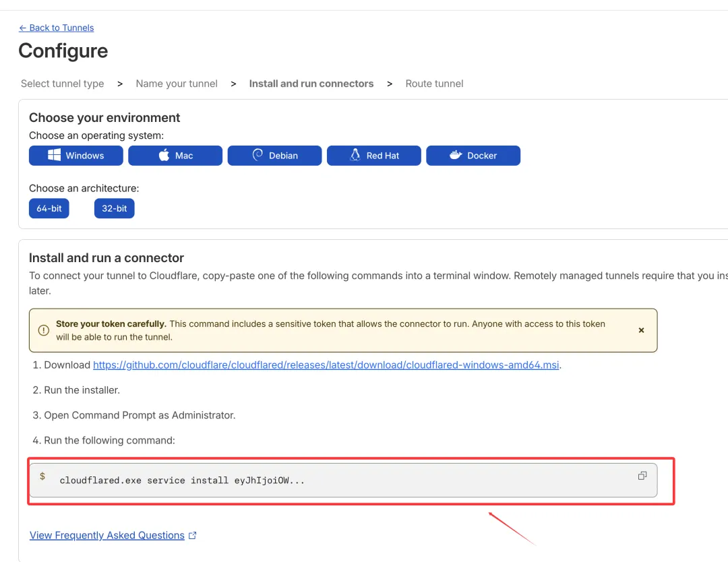
Task: Open Install and run connectors step
Action: (x=311, y=84)
